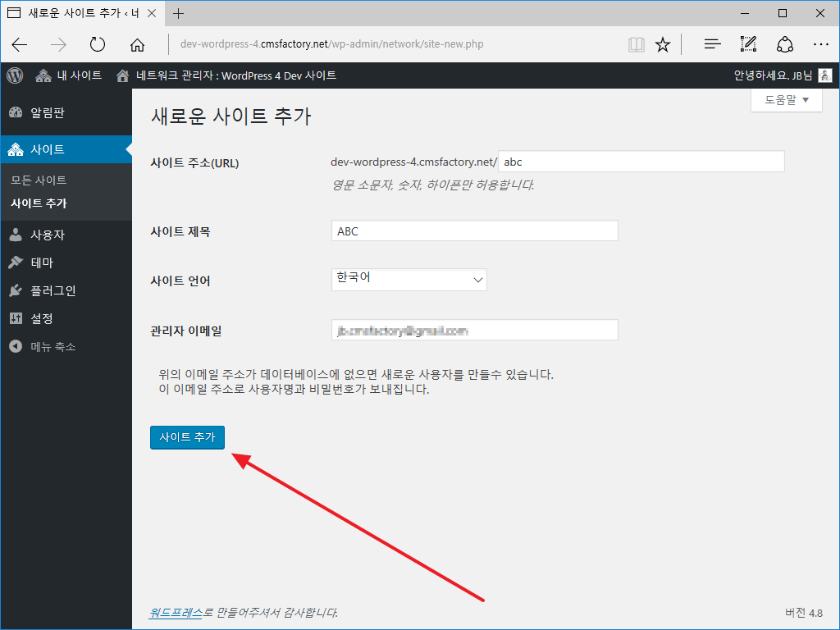
Task: Expand the 도움말 help tab
Action: (x=787, y=100)
